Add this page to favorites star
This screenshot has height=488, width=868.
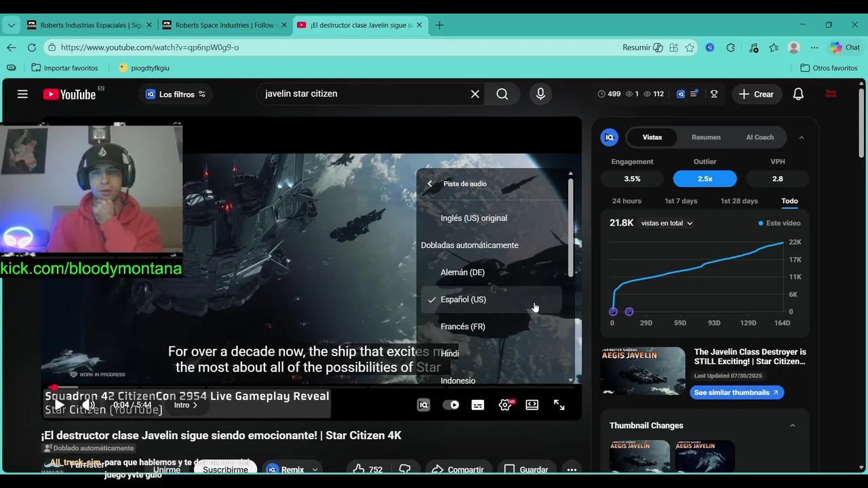coord(690,47)
